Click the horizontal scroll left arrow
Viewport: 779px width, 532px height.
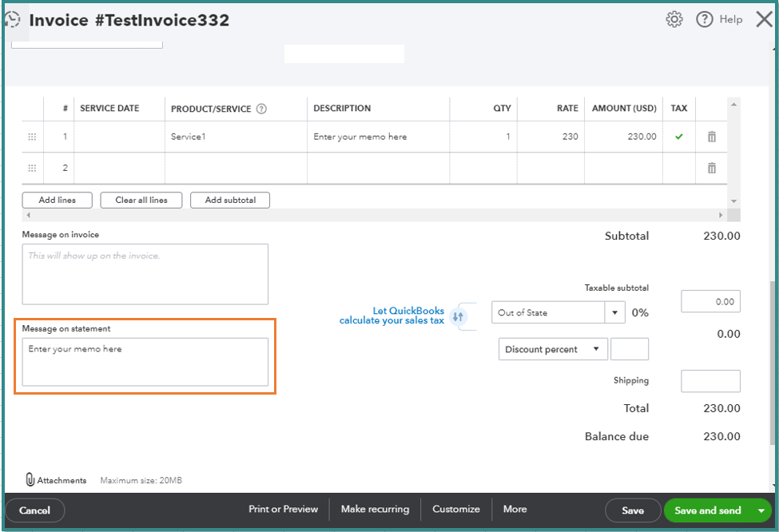click(28, 215)
